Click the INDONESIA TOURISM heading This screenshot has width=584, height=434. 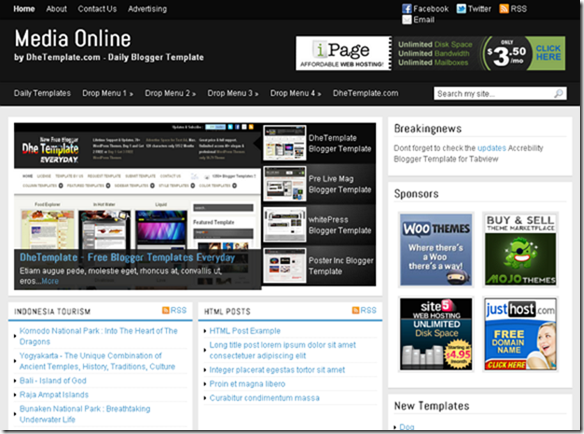coord(52,311)
